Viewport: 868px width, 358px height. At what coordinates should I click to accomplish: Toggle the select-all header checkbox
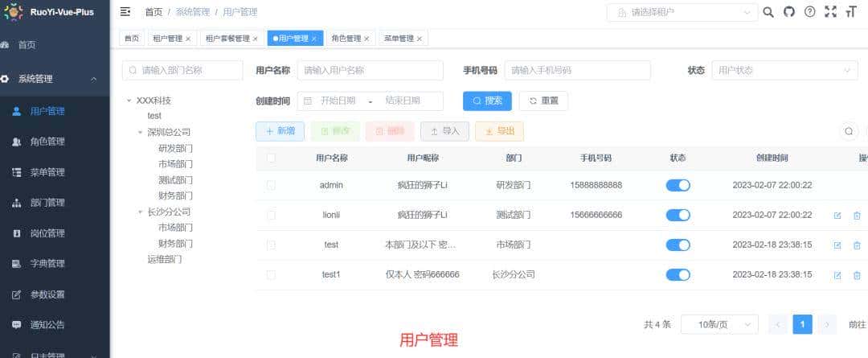(x=271, y=158)
